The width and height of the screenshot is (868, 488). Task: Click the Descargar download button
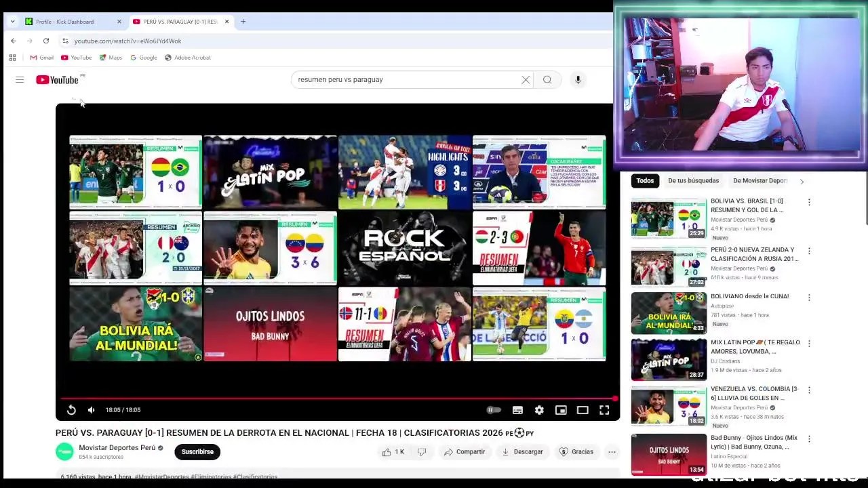coord(522,452)
